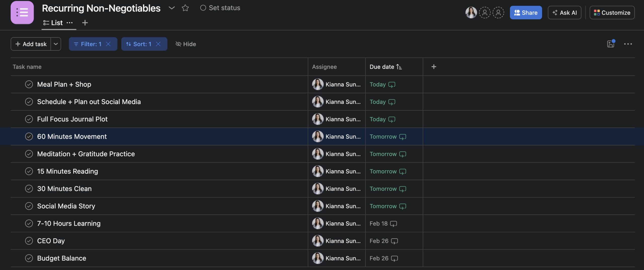Star the Recurring Non-Negotiables project
This screenshot has height=270, width=644.
pyautogui.click(x=185, y=8)
